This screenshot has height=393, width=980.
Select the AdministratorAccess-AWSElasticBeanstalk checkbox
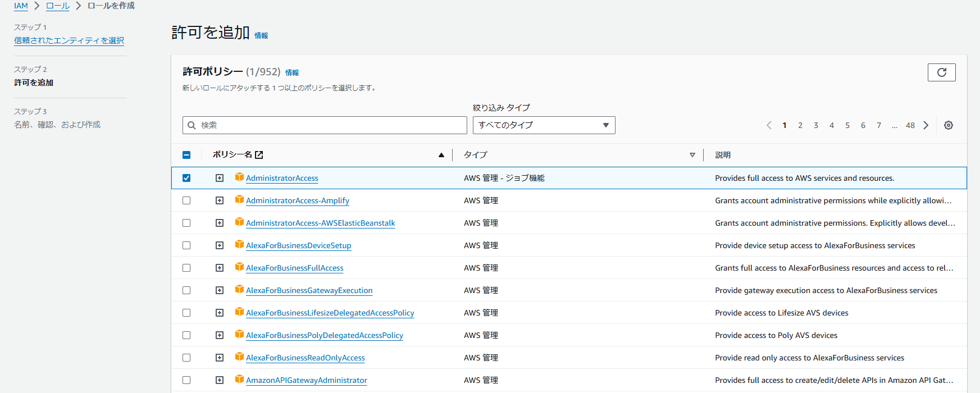pos(186,223)
